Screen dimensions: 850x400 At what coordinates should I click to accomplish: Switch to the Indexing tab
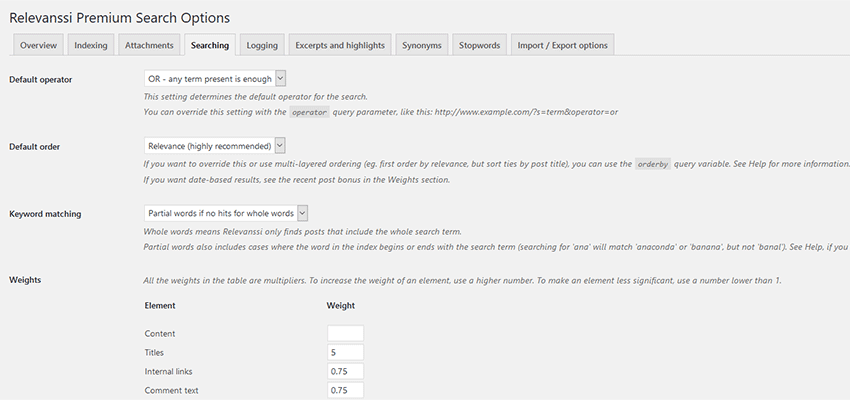point(91,45)
